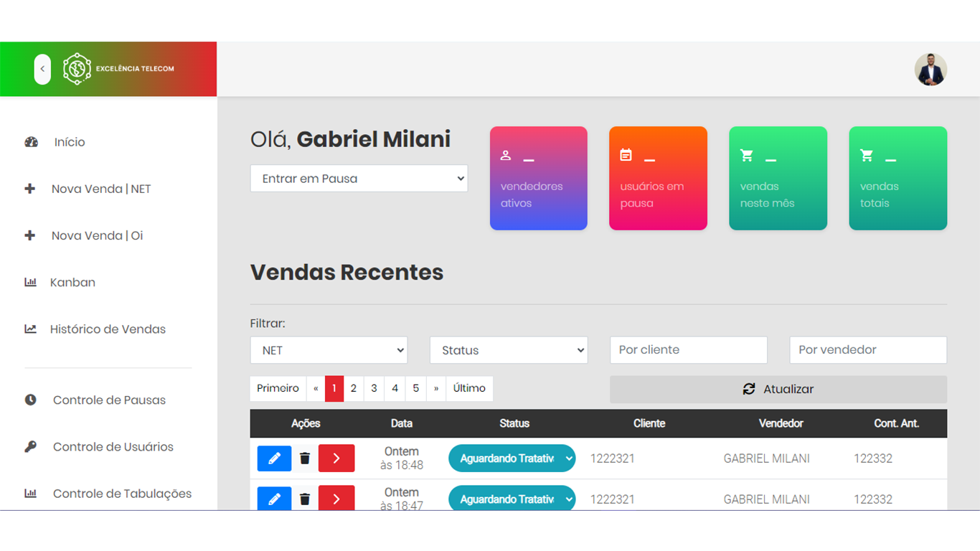Click the Por cliente filter field
The width and height of the screenshot is (980, 551).
click(x=688, y=350)
